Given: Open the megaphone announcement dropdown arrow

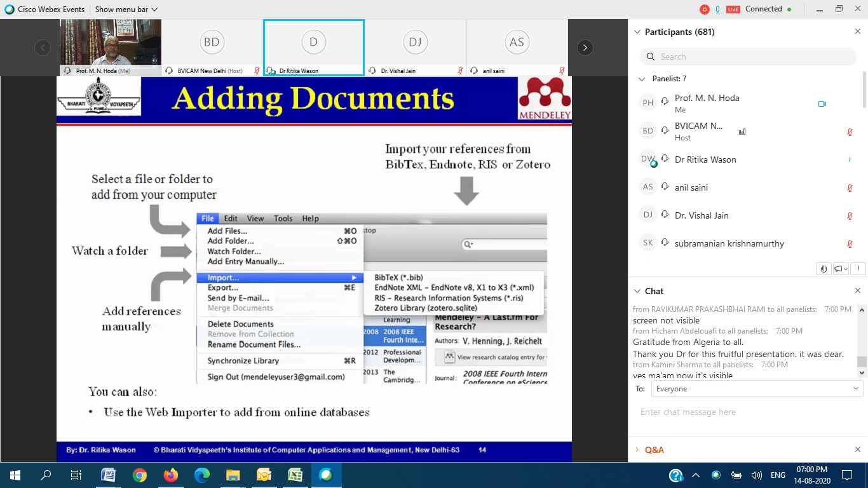Looking at the screenshot, I should (x=845, y=268).
